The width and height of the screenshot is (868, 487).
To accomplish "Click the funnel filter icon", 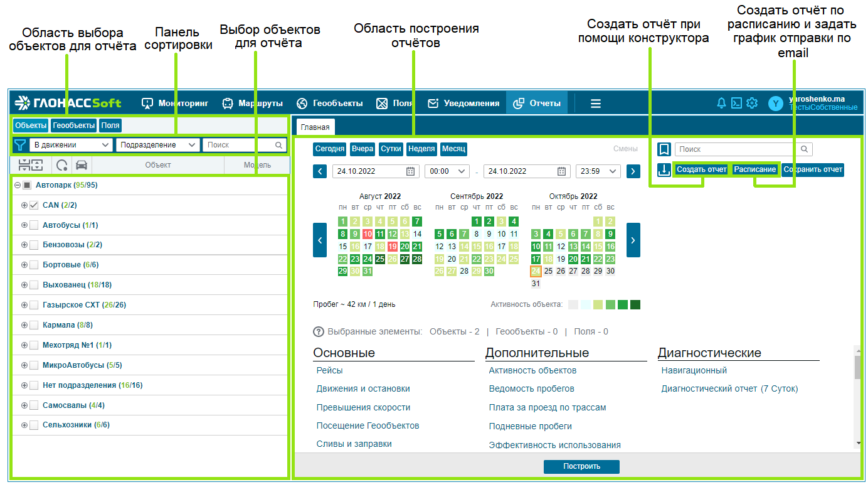I will coord(20,145).
